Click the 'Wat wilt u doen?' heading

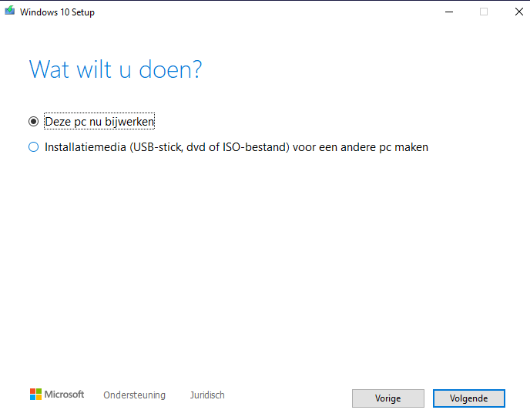tap(116, 70)
